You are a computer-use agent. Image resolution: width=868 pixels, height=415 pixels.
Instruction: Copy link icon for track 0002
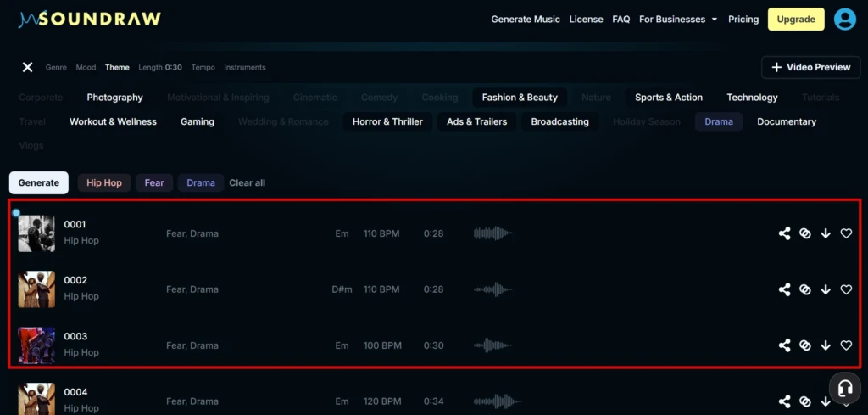point(805,289)
